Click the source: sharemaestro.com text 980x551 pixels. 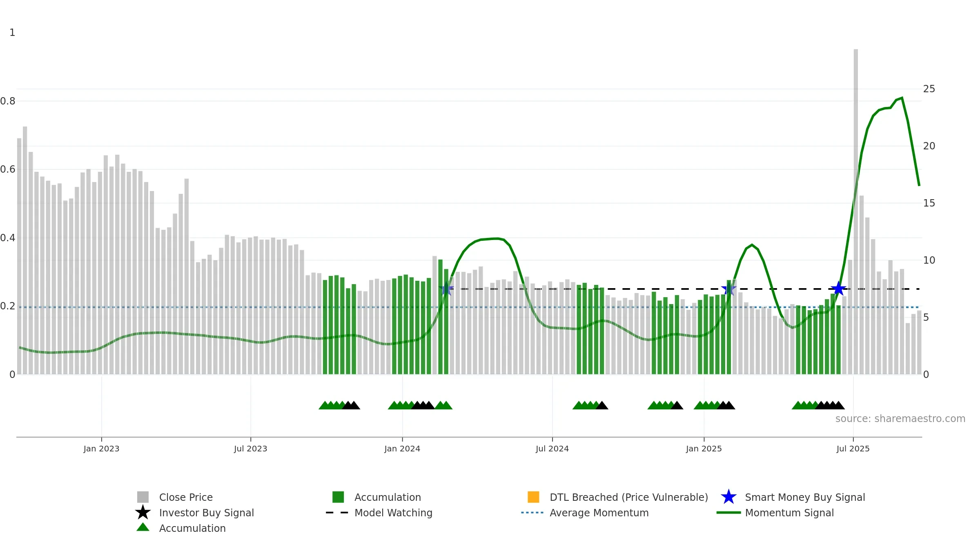pos(900,419)
